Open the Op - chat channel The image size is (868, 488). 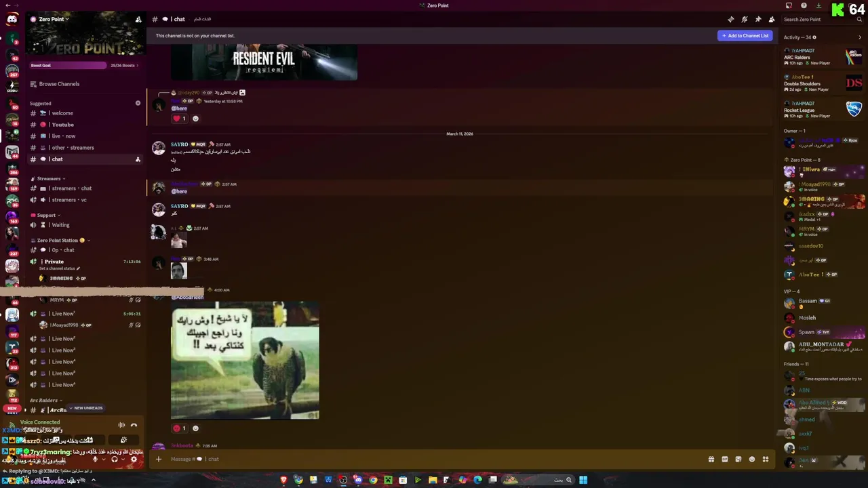85,250
